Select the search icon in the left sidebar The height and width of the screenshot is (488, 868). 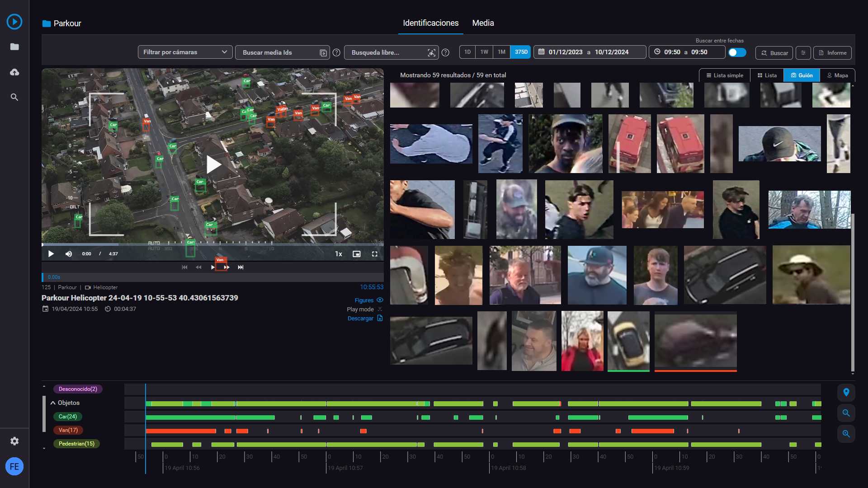click(x=14, y=97)
